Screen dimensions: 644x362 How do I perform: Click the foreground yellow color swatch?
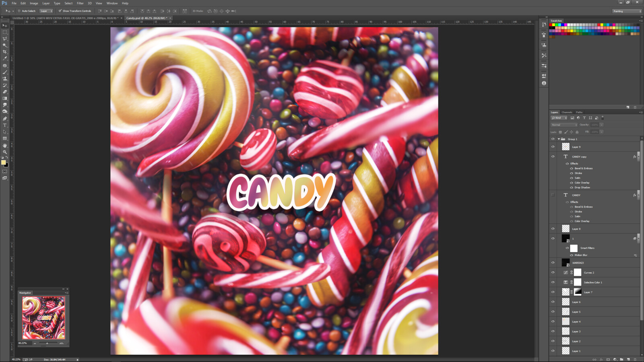4,162
